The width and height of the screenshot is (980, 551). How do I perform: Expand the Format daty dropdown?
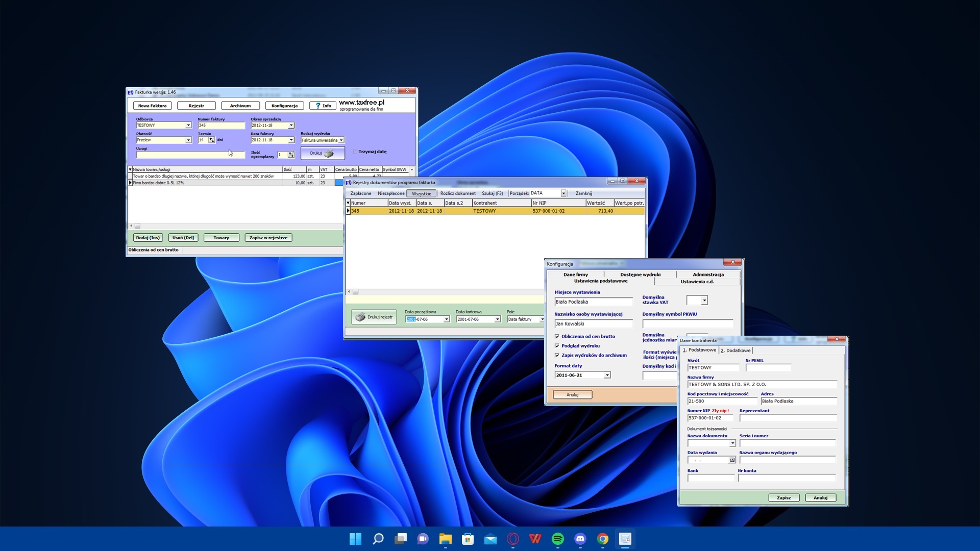(607, 375)
